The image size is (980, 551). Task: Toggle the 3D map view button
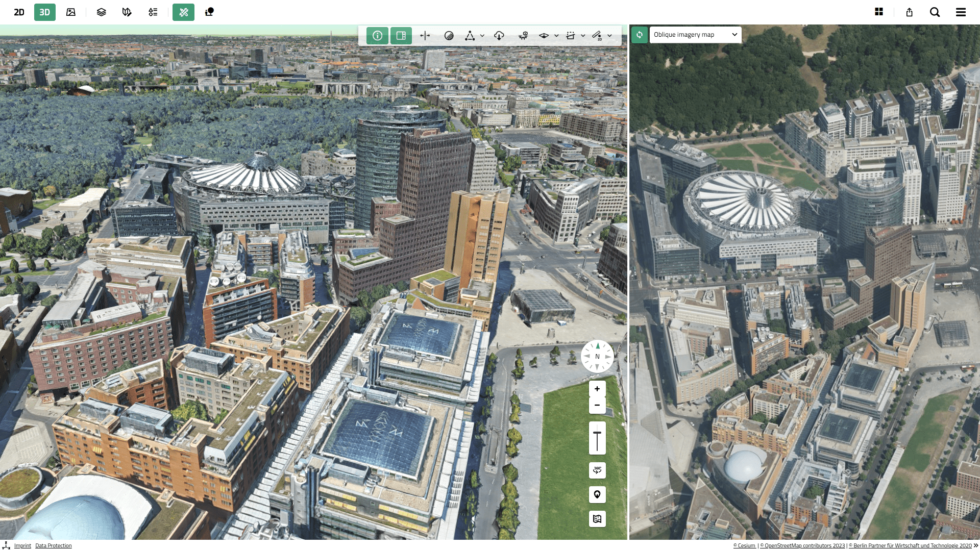point(45,12)
